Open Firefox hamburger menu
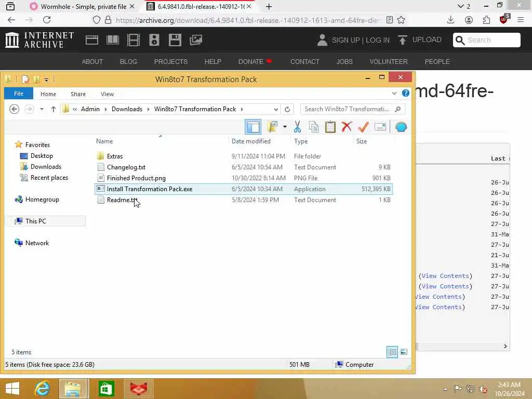This screenshot has width=532, height=399. coord(521,20)
